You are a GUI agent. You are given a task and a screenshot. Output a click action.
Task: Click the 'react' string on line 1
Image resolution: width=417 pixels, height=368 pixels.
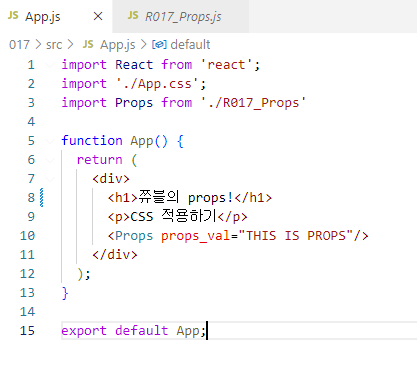point(226,65)
